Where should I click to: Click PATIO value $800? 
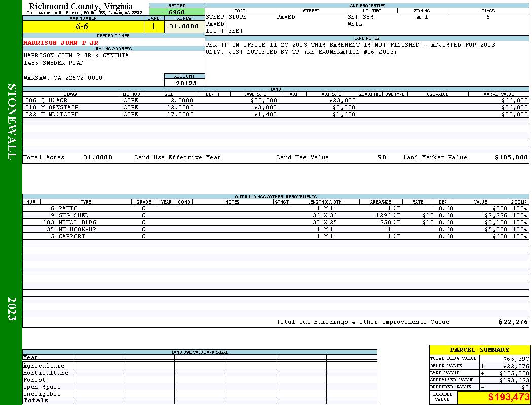[x=500, y=209]
